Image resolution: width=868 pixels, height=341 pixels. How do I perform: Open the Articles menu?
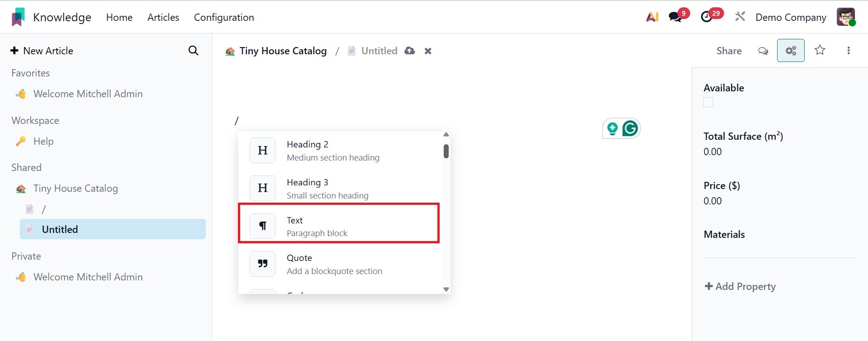(x=163, y=17)
